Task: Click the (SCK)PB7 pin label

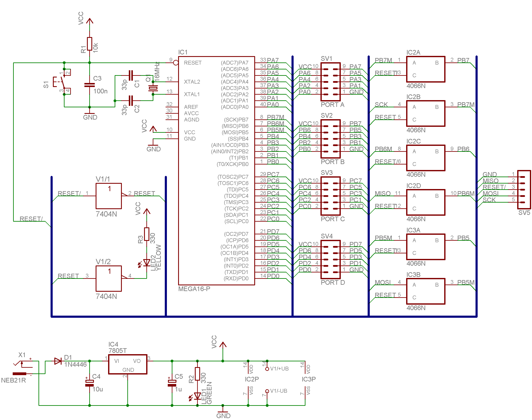Action: pos(236,120)
